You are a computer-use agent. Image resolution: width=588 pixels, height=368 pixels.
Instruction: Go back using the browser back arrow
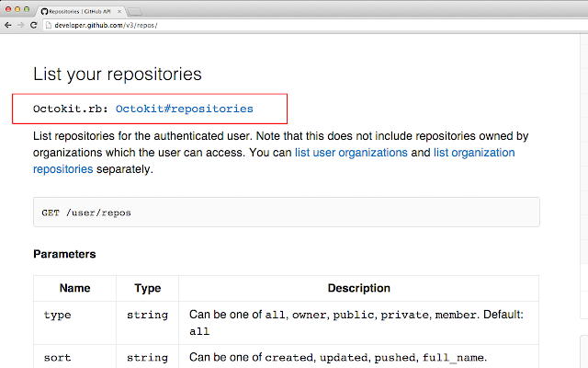coord(8,25)
